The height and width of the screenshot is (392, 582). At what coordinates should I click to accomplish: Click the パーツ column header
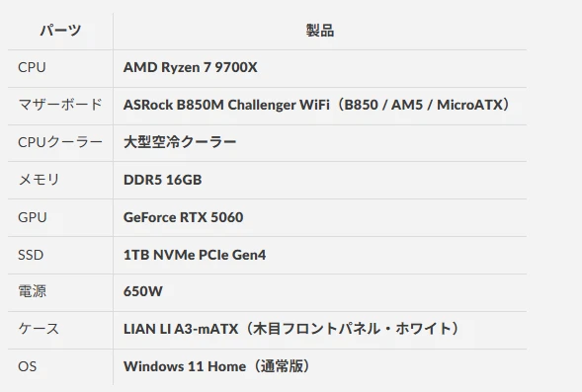tap(60, 30)
